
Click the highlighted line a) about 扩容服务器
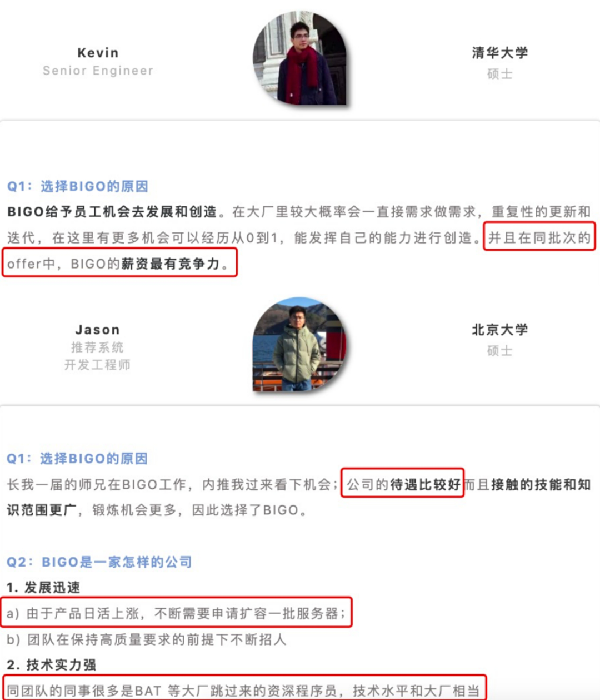click(176, 613)
